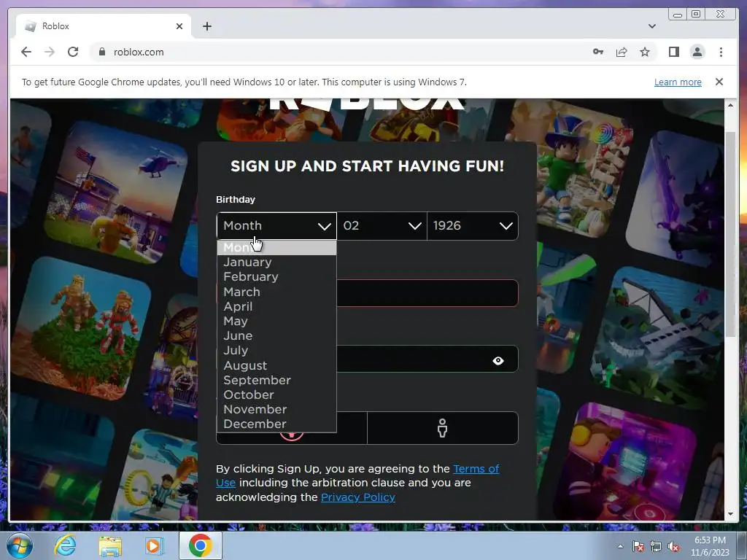The height and width of the screenshot is (560, 747).
Task: Open the Windows Start menu
Action: 20,545
